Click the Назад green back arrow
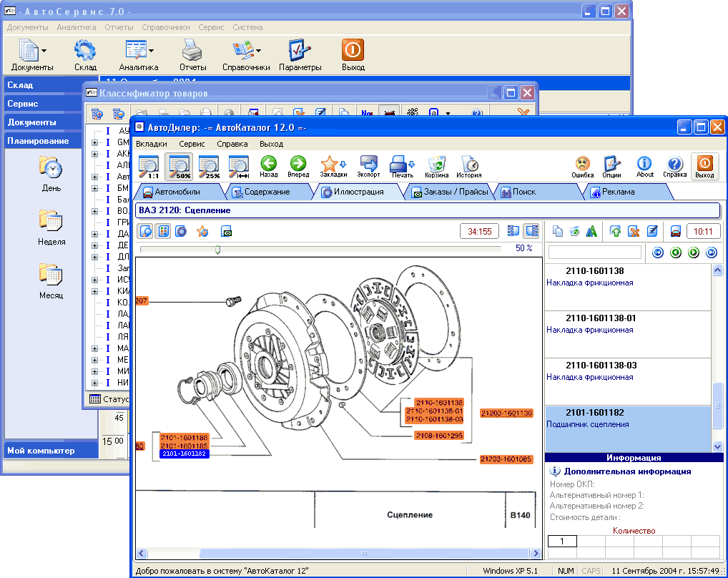 [269, 165]
